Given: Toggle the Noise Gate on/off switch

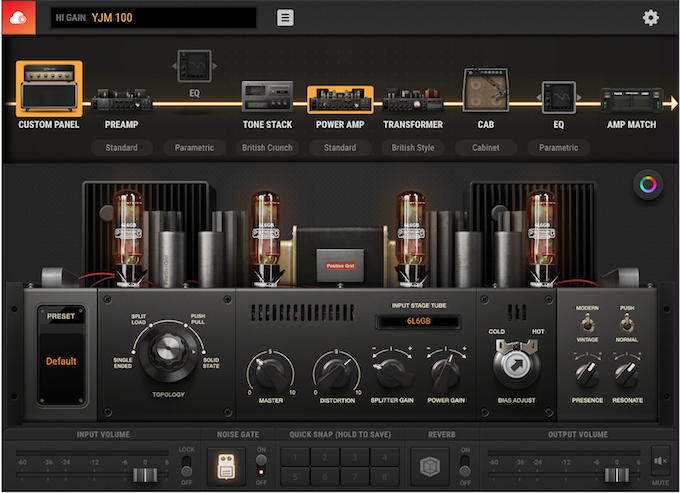Looking at the screenshot, I should tap(261, 466).
